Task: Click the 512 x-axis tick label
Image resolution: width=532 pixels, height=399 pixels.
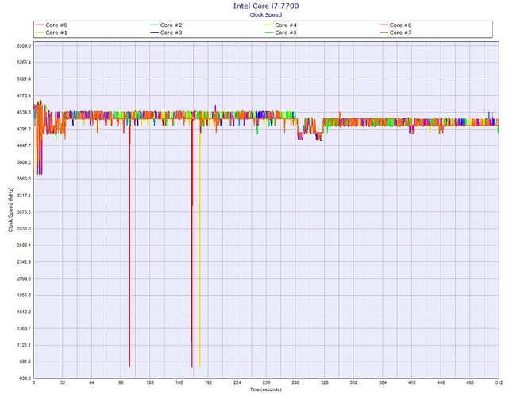Action: coord(499,382)
